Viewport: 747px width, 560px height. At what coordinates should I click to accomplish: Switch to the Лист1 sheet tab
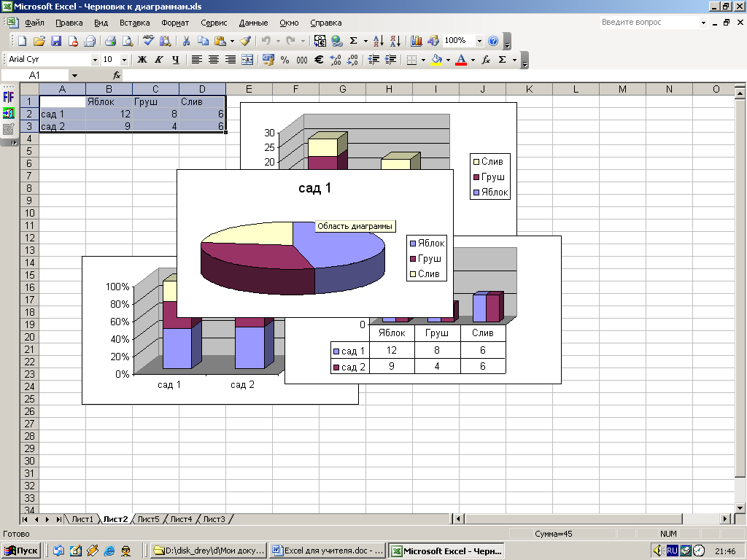pos(82,519)
